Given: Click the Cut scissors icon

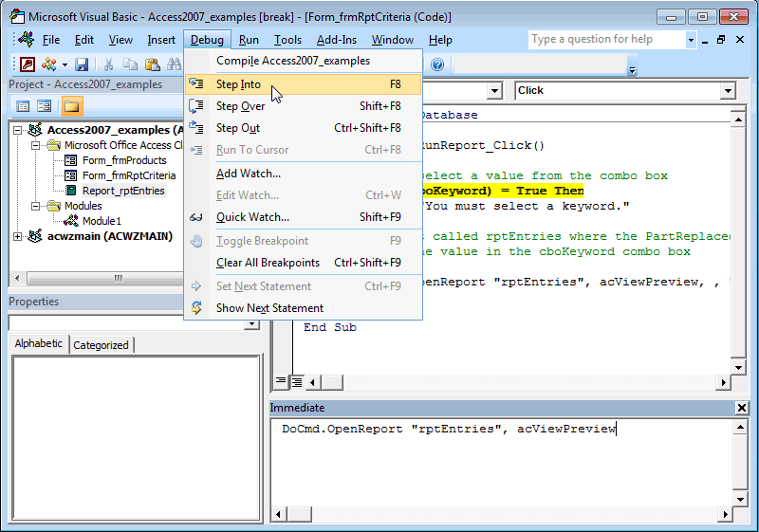Looking at the screenshot, I should tap(108, 64).
